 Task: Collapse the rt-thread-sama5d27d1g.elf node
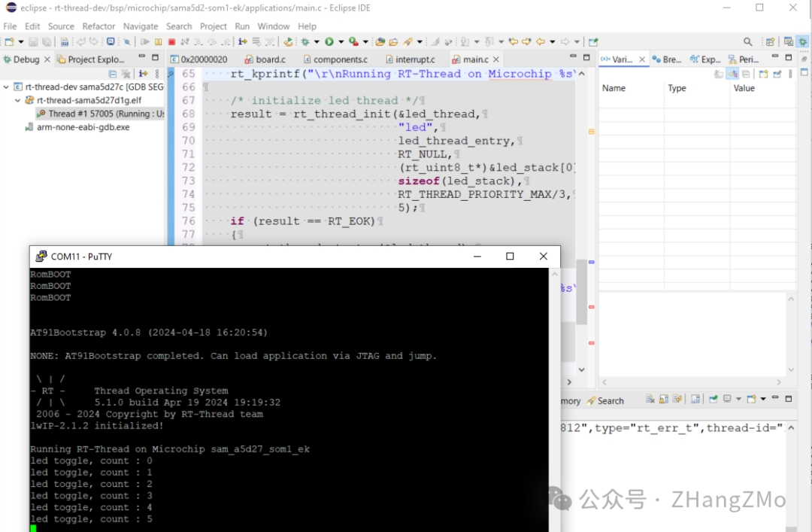click(x=17, y=101)
